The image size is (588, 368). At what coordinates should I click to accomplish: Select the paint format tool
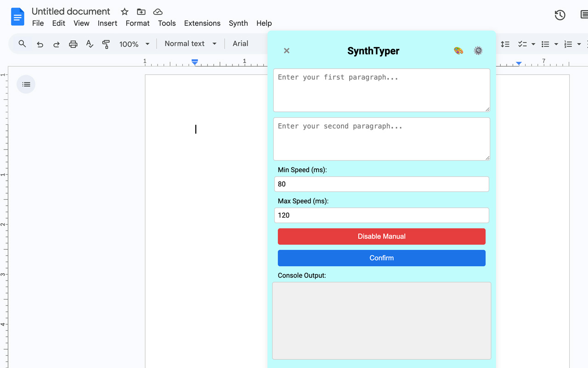(106, 44)
